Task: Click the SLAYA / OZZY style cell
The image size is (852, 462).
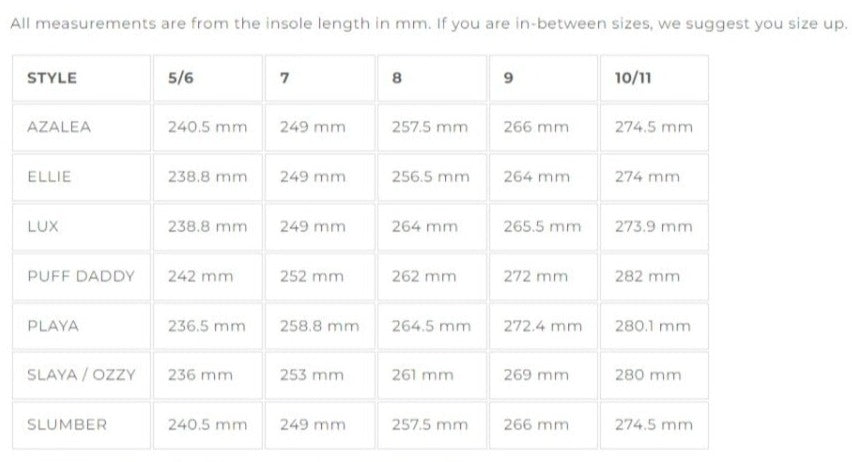Action: 81,375
